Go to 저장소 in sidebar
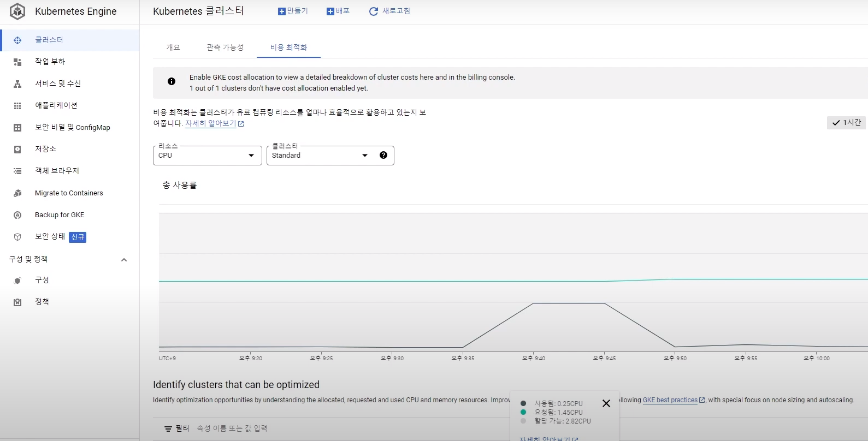This screenshot has height=441, width=868. point(45,149)
